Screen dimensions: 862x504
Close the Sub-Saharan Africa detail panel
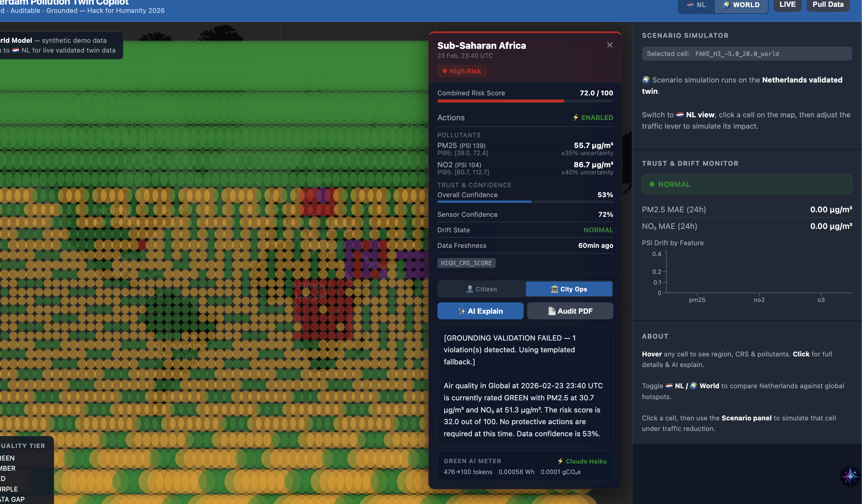pos(610,45)
